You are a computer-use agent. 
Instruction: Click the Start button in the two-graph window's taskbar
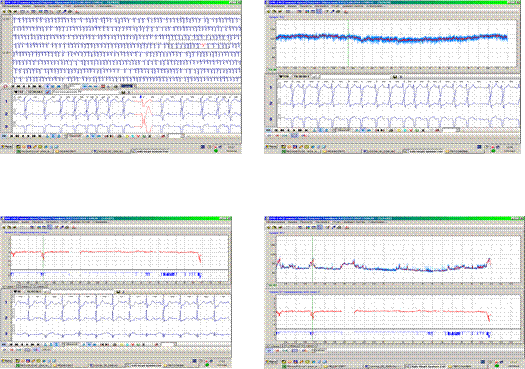[271, 362]
